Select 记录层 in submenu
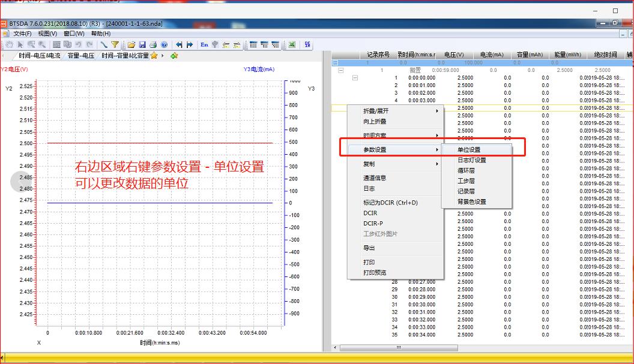This screenshot has width=634, height=364. 477,191
